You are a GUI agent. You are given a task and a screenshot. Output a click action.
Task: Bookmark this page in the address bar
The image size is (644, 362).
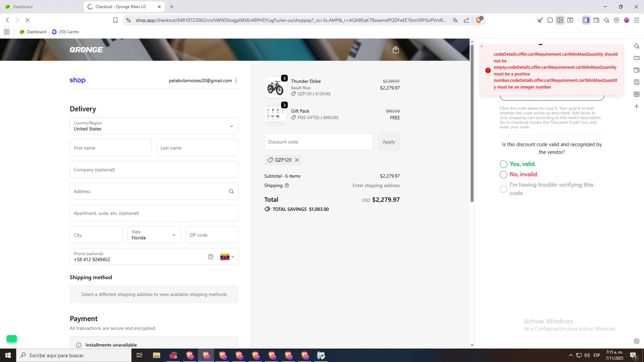click(115, 20)
